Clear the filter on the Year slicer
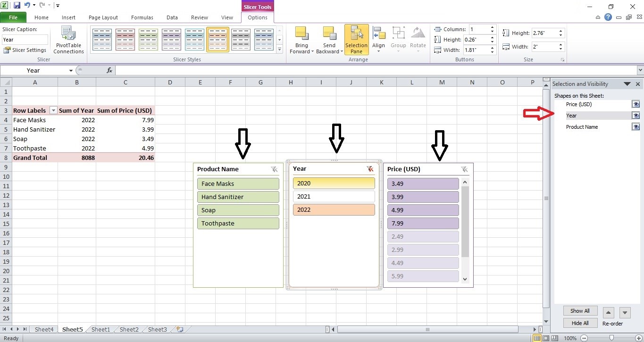This screenshot has width=644, height=342. point(370,168)
